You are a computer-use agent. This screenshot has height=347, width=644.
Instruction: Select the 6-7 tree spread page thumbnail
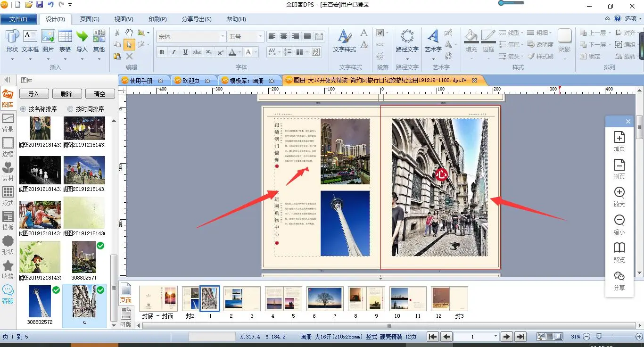[x=324, y=298]
